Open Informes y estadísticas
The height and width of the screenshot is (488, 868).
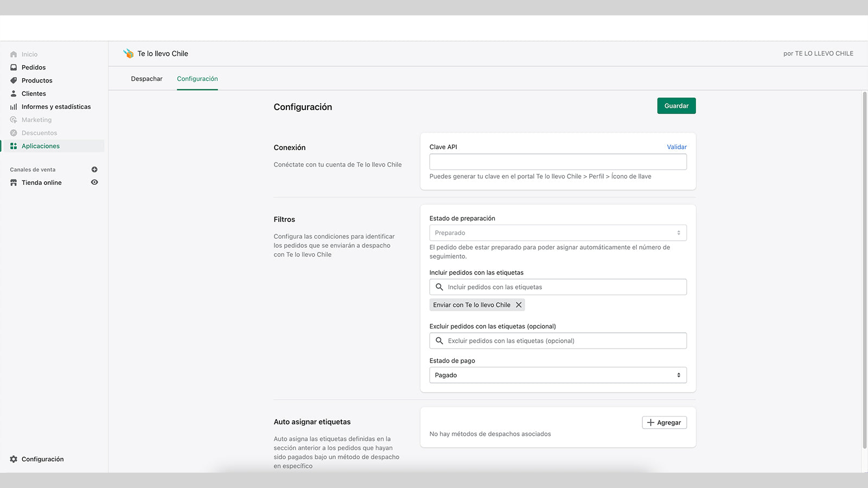point(56,107)
